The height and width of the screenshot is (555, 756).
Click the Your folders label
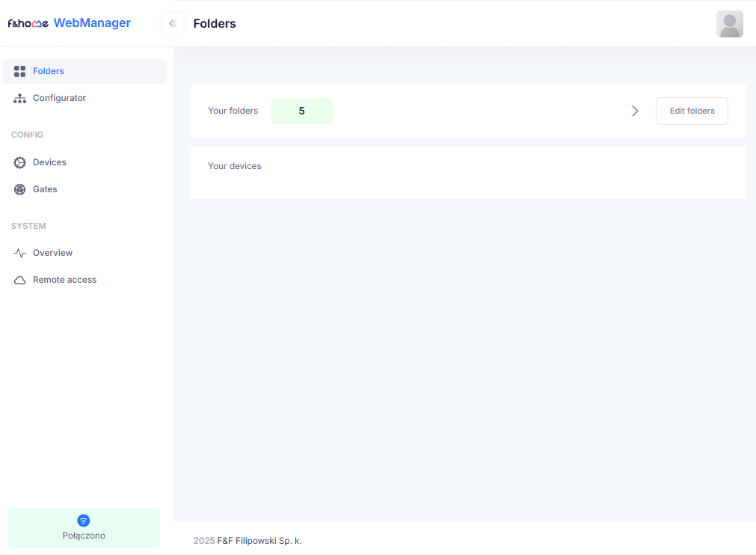pos(233,111)
